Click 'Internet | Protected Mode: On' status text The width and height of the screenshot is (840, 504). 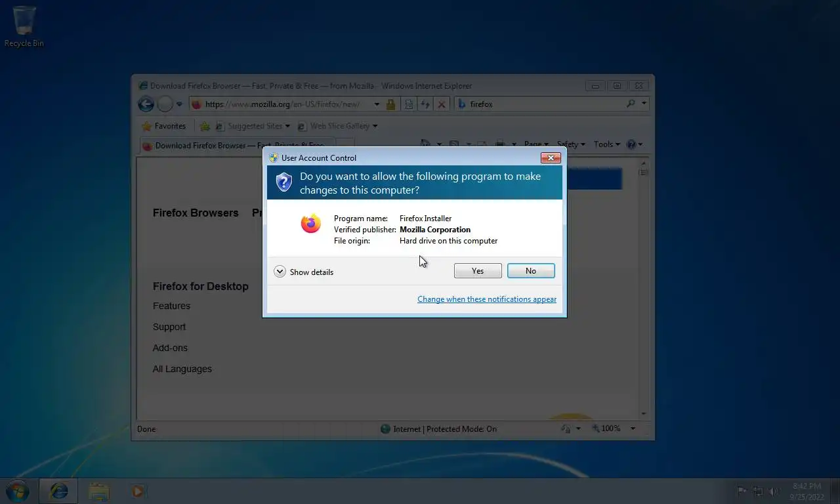point(445,429)
